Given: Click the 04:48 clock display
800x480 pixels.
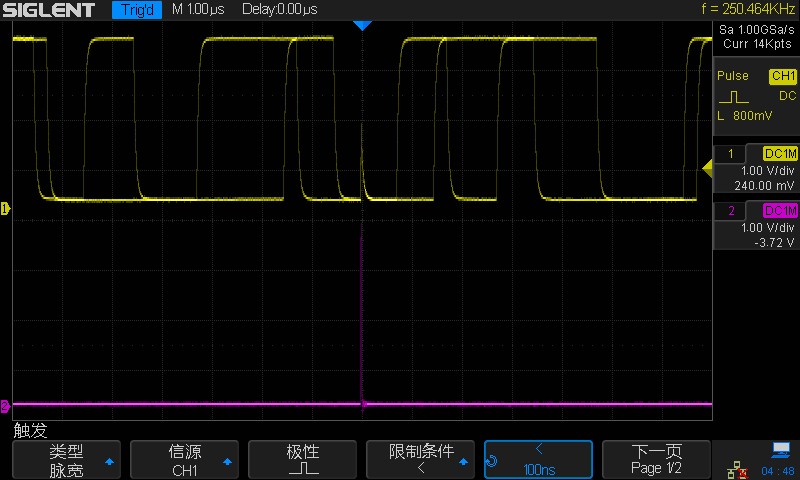Looking at the screenshot, I should coord(778,471).
